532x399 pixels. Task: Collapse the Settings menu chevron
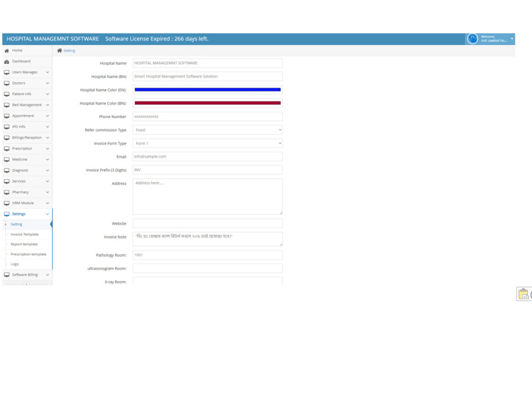pyautogui.click(x=47, y=214)
